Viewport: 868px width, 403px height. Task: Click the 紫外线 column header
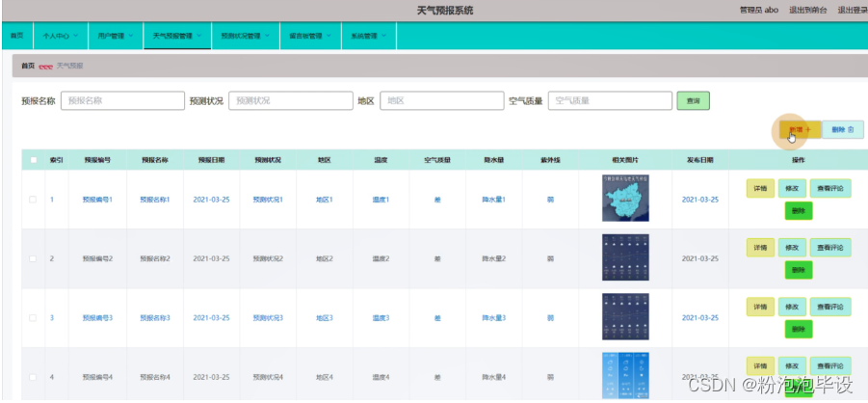tap(551, 160)
